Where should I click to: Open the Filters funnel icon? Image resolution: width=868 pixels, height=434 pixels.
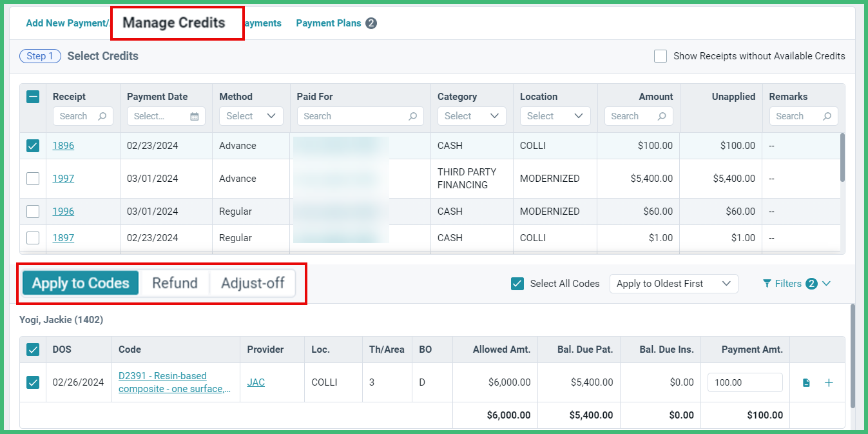point(766,283)
